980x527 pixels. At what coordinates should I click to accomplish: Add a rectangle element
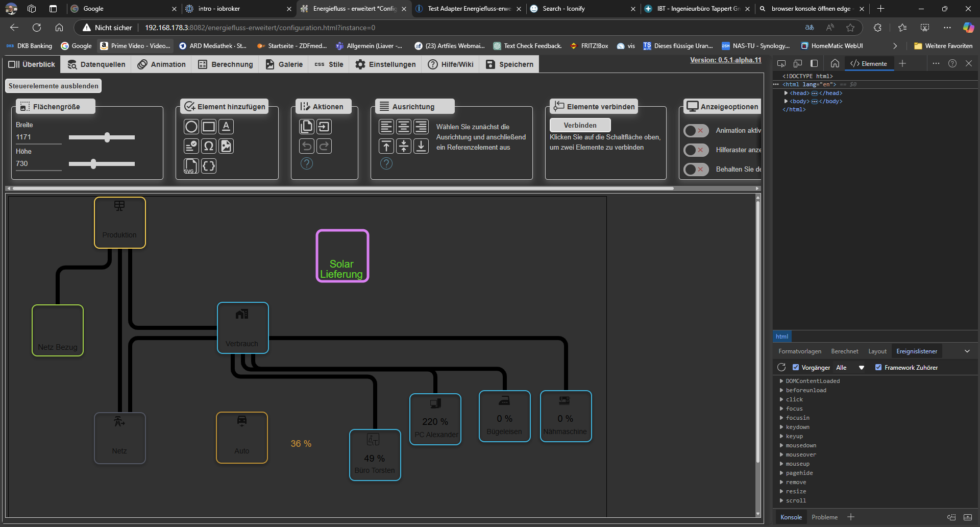209,127
